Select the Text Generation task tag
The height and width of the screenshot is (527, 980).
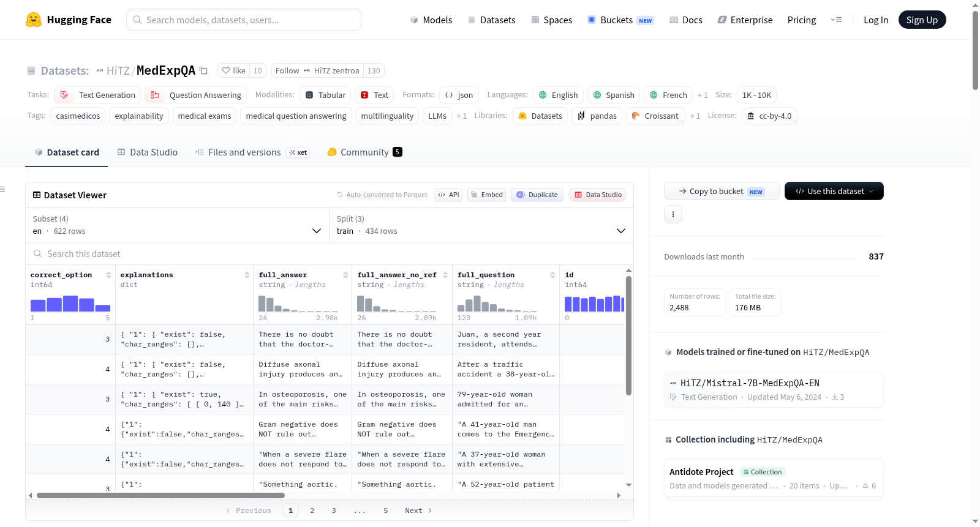pyautogui.click(x=98, y=95)
